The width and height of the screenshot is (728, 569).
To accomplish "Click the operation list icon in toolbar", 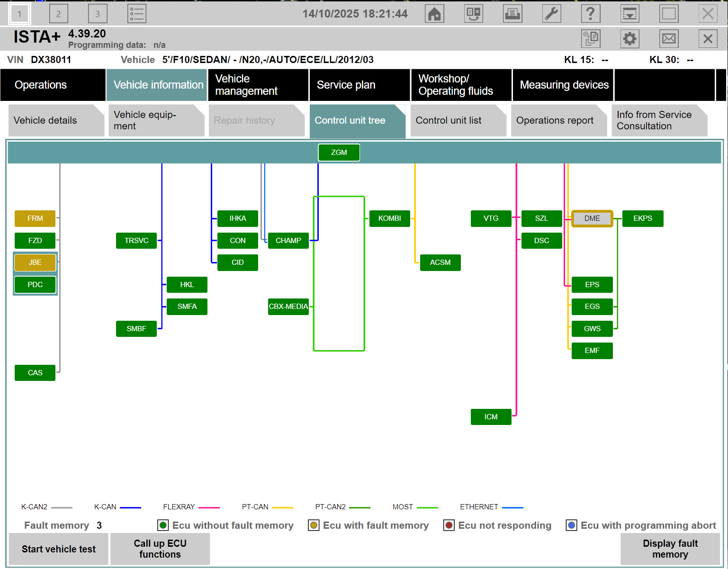I will (137, 14).
